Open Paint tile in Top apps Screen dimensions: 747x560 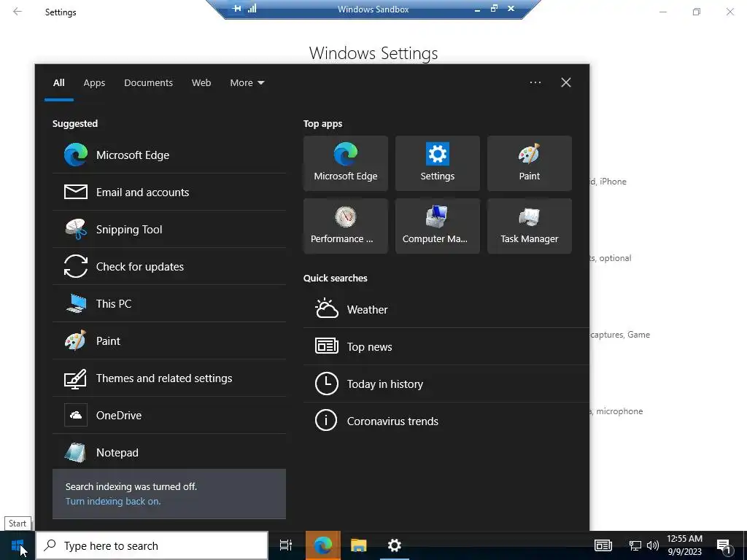point(530,163)
